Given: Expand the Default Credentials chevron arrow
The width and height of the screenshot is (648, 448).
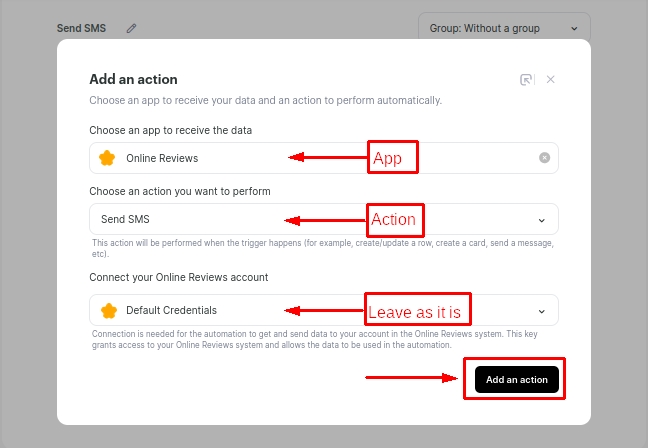Looking at the screenshot, I should [542, 310].
